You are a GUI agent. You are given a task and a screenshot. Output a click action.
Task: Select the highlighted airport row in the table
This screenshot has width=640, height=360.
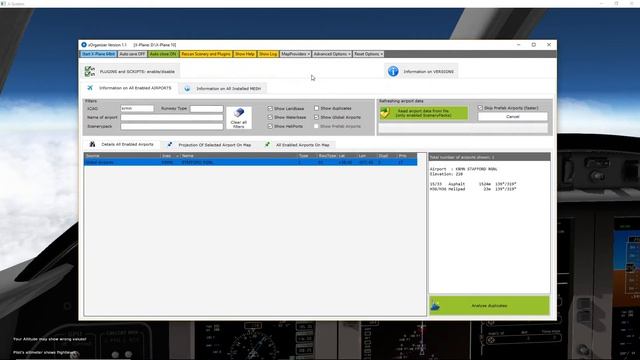point(251,162)
